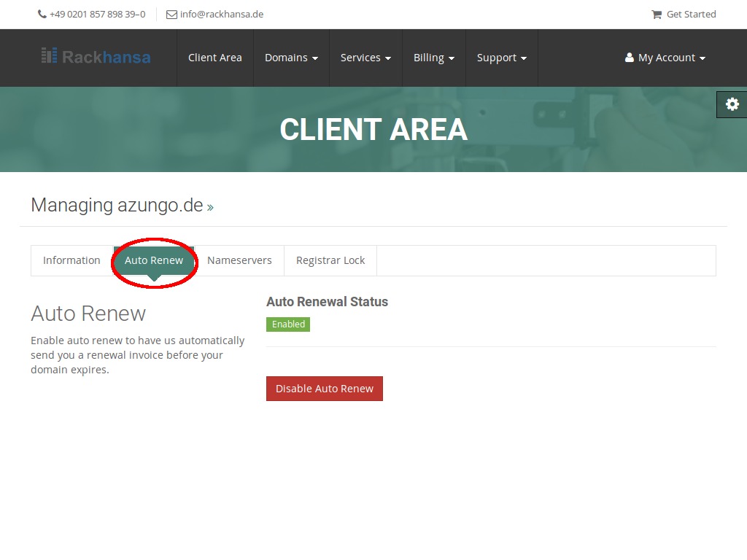Click the Disable Auto Renew button
Screen dimensions: 747x560
pyautogui.click(x=325, y=389)
